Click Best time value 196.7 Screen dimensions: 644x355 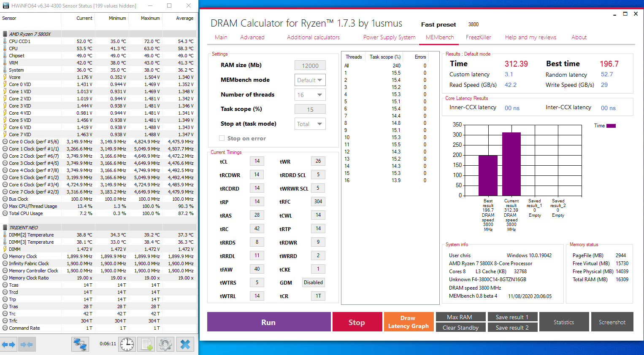coord(609,64)
